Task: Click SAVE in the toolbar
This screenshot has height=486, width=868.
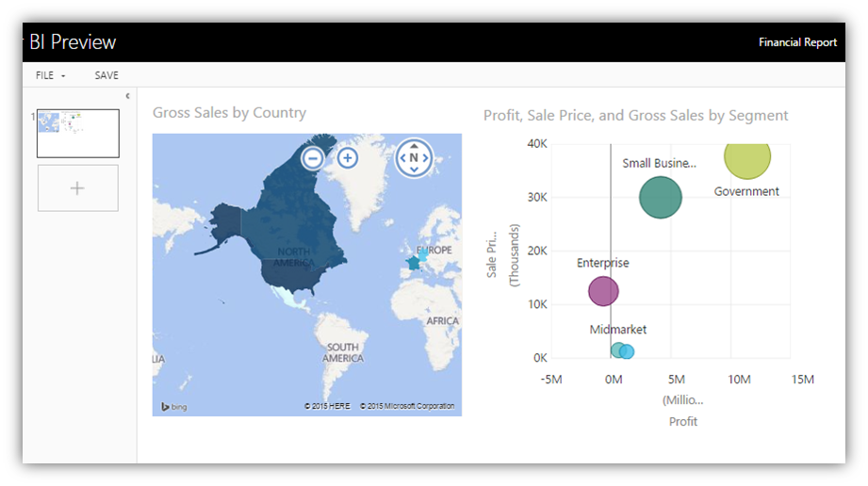Action: click(106, 75)
